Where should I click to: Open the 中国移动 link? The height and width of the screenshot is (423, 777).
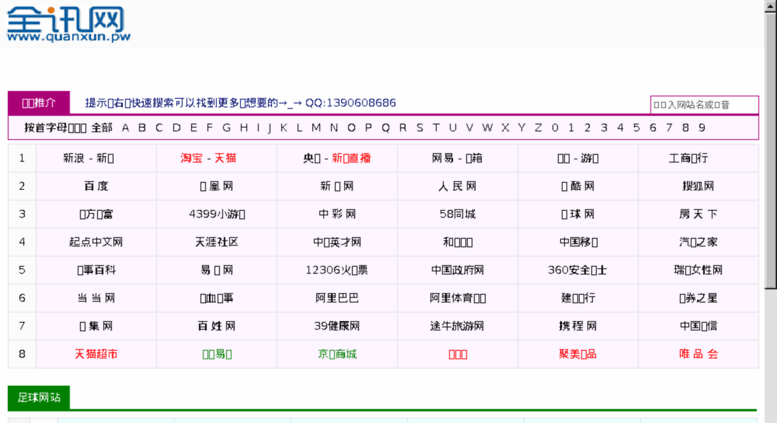578,242
